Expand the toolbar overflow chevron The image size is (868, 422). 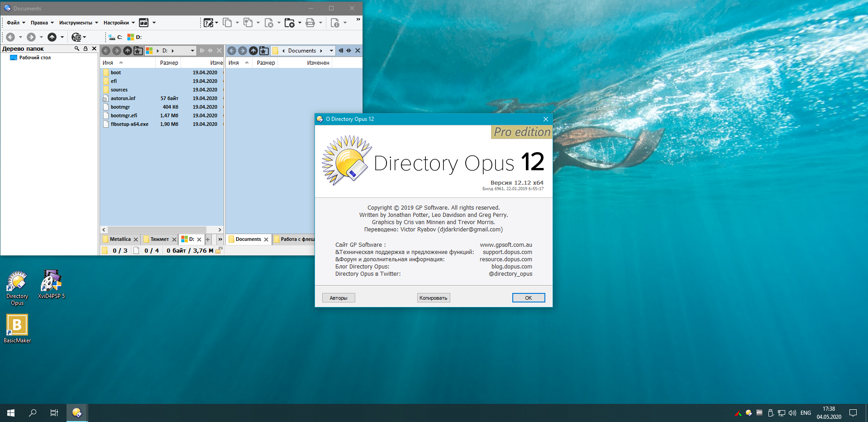358,19
